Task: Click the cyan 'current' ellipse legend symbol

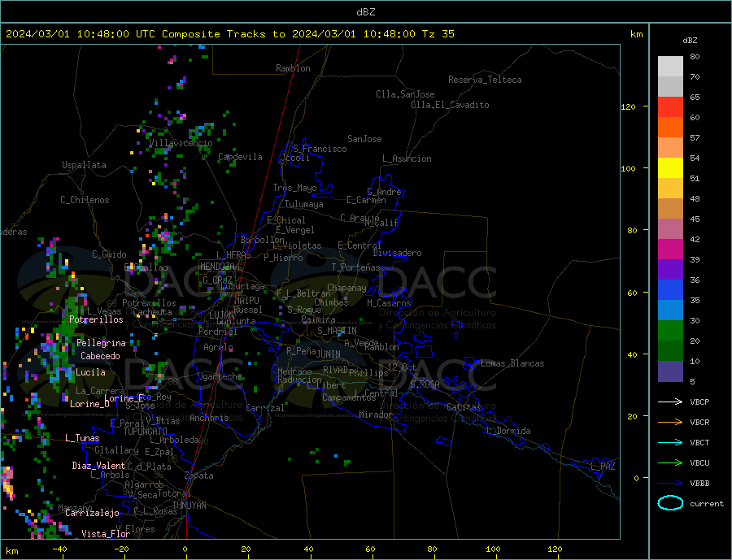Action: pos(670,503)
